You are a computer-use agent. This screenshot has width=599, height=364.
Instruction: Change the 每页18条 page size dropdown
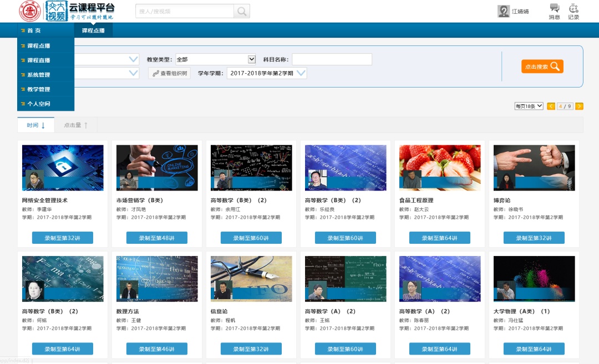[x=529, y=106]
